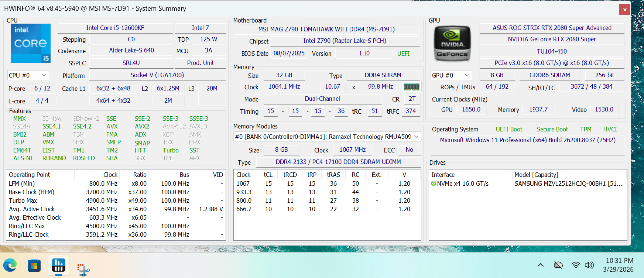Viewport: 644px width, 278px height.
Task: Click the GPU clock 1650.0 value
Action: click(471, 110)
